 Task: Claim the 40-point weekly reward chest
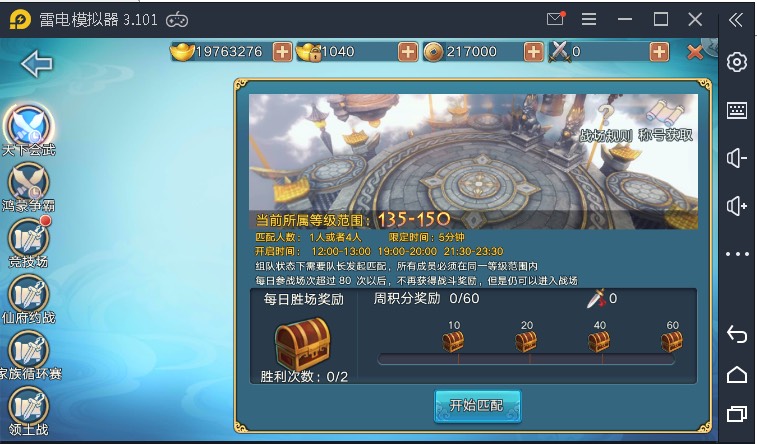click(x=599, y=341)
